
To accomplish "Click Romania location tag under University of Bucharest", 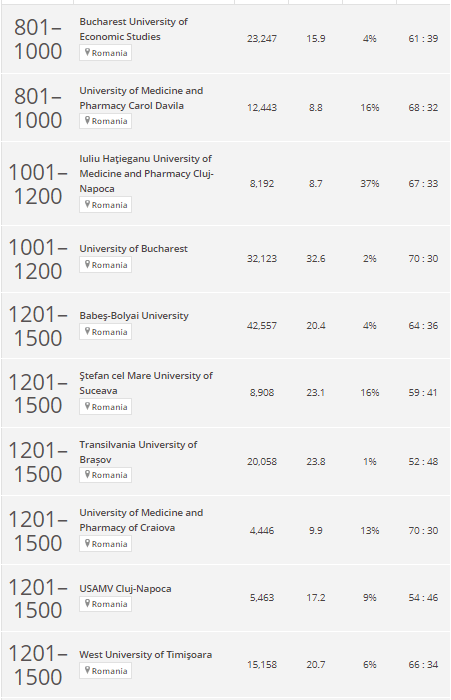I will pyautogui.click(x=105, y=265).
